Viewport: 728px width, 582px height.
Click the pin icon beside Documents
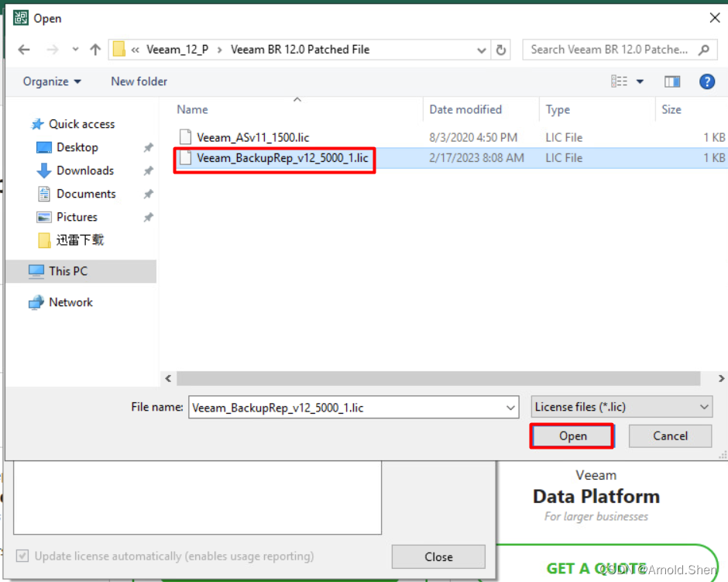point(148,195)
